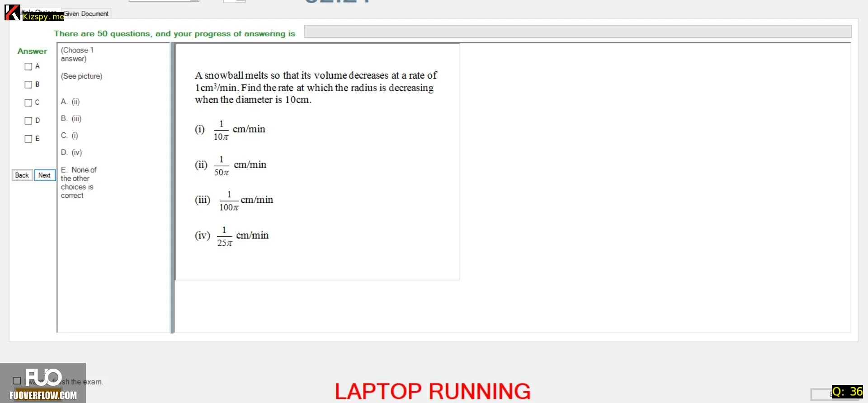
Task: Click option (ii) 1/50π cm/min in picture
Action: 231,165
